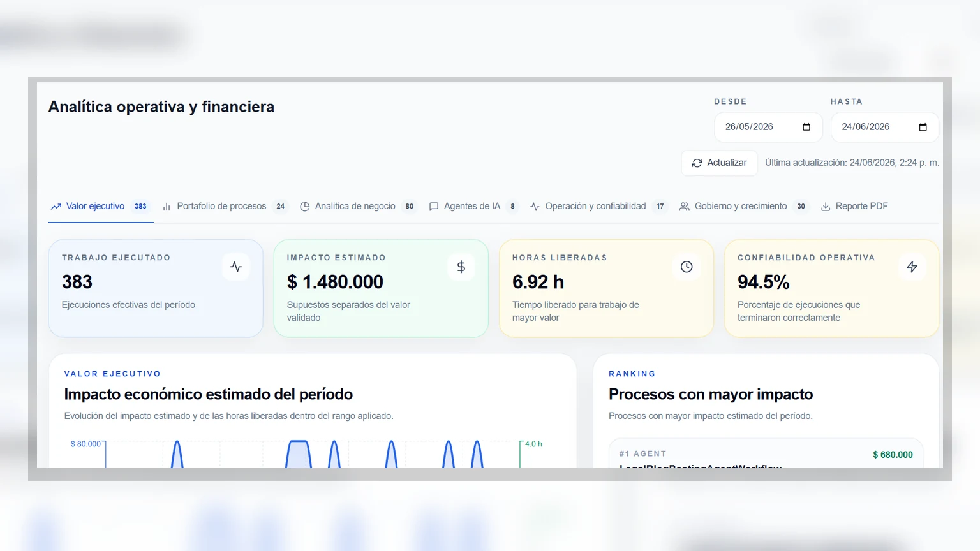Open calendar picker in Hasta field
The height and width of the screenshot is (551, 980).
tap(923, 127)
